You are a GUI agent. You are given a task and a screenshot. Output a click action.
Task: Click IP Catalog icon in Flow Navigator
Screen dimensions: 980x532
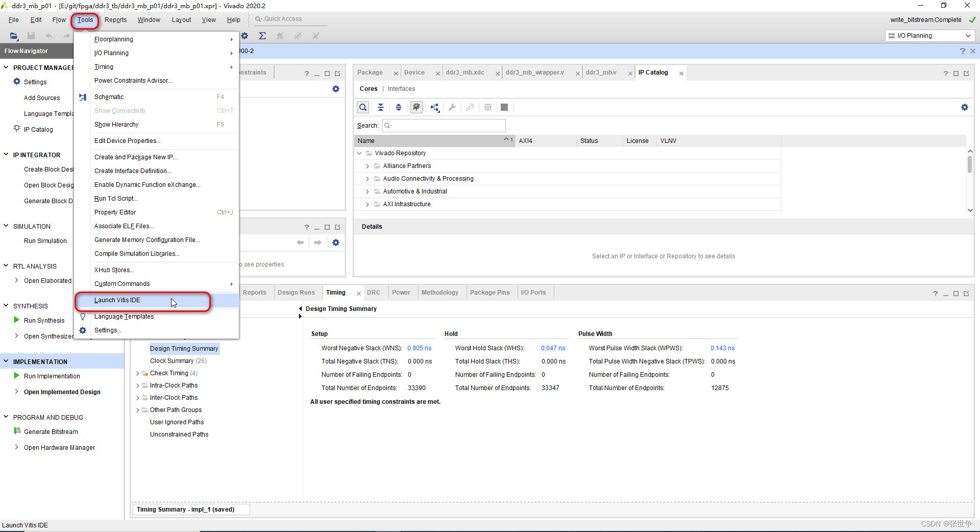[x=17, y=129]
